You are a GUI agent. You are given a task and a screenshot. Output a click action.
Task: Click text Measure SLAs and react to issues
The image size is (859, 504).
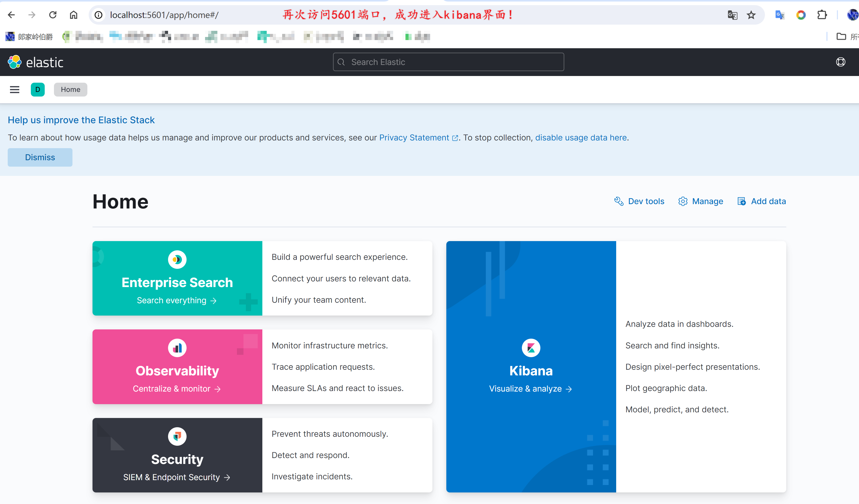click(337, 388)
